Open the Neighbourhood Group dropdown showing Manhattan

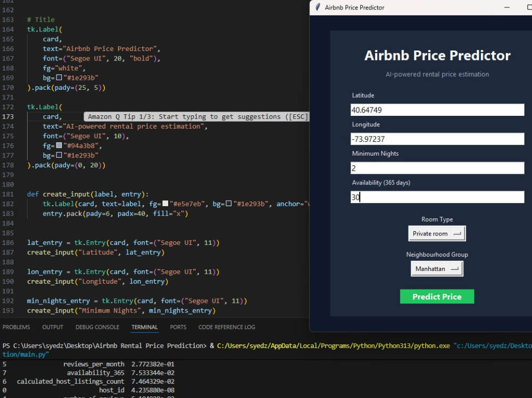[x=437, y=269]
